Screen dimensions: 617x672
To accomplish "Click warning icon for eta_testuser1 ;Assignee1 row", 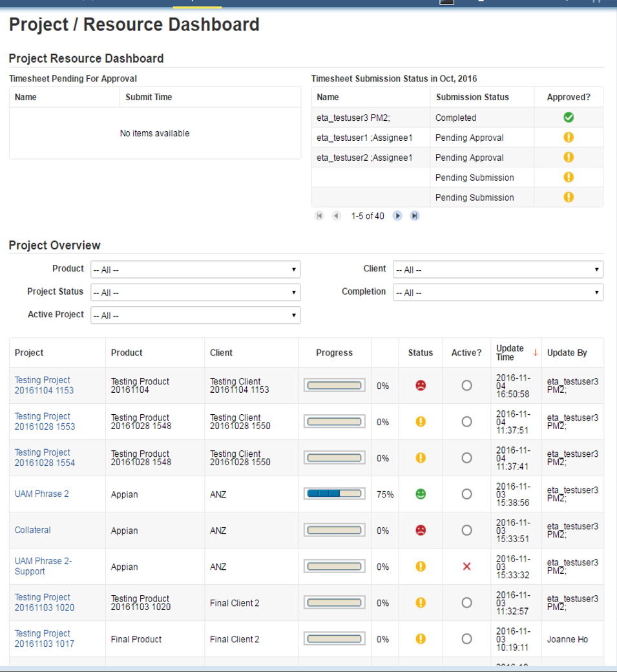I will [x=569, y=138].
